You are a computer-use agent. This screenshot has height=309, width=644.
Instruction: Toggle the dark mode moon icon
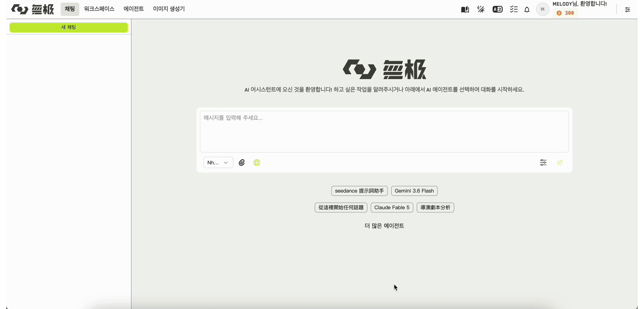pyautogui.click(x=481, y=9)
